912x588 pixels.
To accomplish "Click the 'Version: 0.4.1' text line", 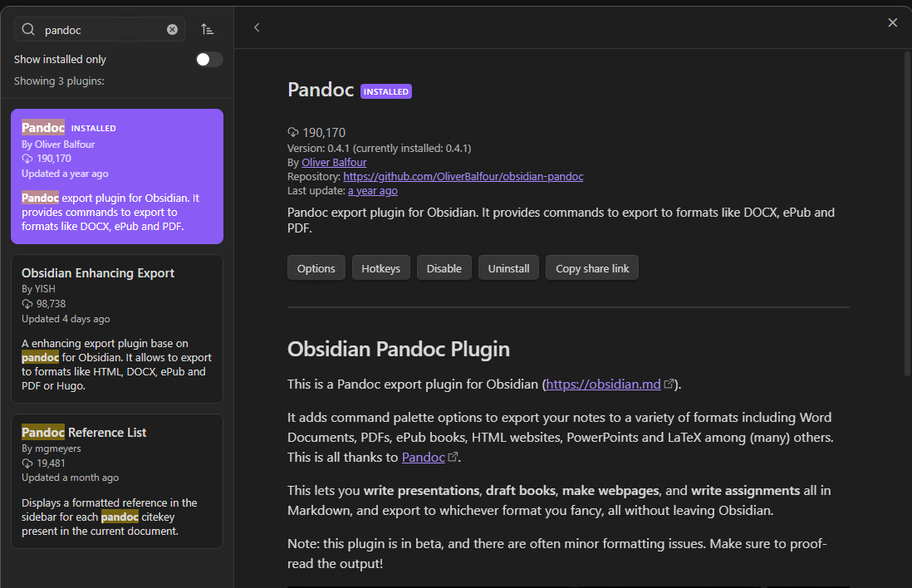I will (380, 149).
